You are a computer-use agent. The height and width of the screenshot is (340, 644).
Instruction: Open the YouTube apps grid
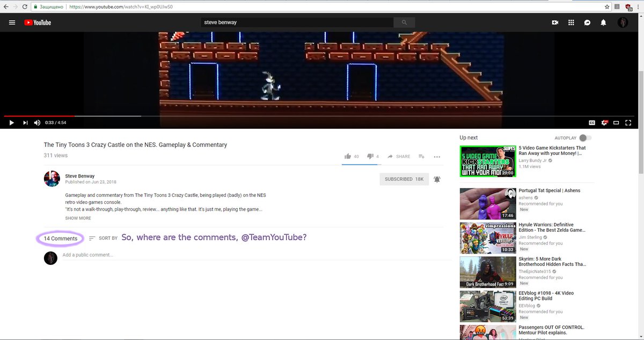[x=571, y=23]
